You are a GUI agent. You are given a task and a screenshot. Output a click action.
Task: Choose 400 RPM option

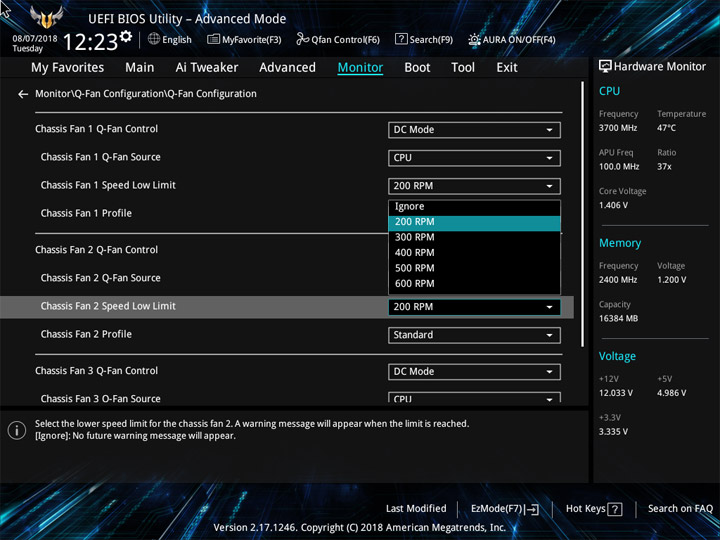[x=474, y=253]
